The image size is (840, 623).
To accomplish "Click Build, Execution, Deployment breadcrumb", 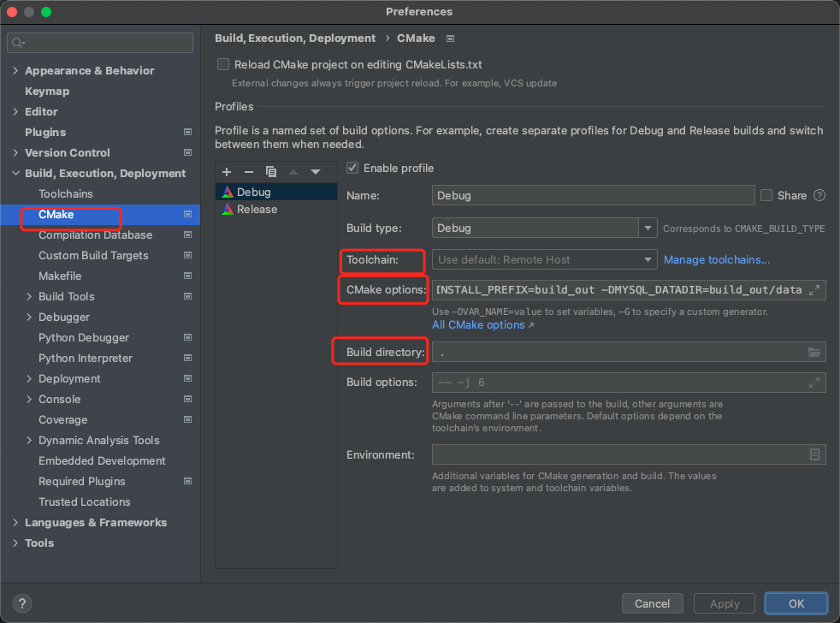I will click(294, 38).
